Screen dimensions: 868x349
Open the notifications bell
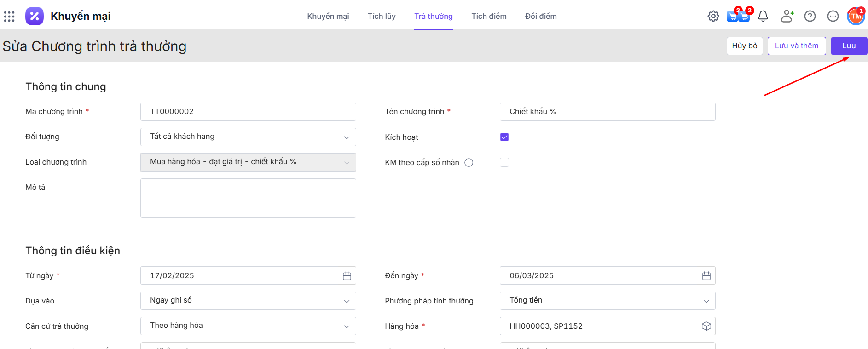coord(763,17)
